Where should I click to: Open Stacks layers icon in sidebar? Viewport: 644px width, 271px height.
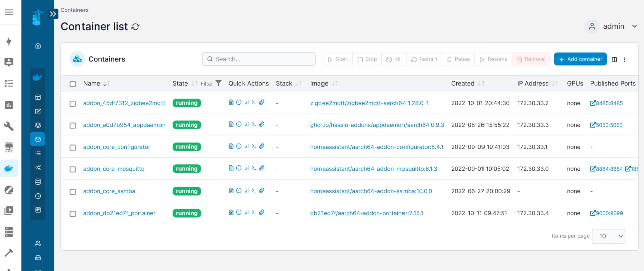(38, 125)
